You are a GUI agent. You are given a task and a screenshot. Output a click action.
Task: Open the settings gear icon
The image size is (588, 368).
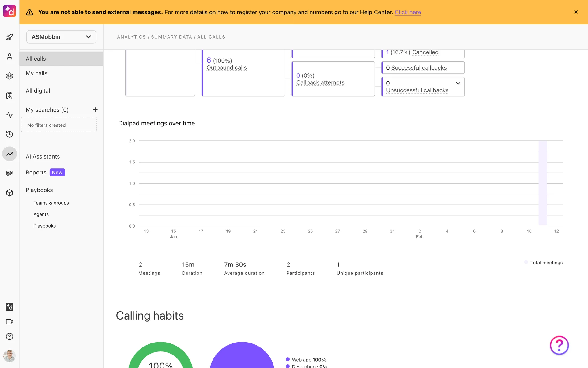pos(9,76)
